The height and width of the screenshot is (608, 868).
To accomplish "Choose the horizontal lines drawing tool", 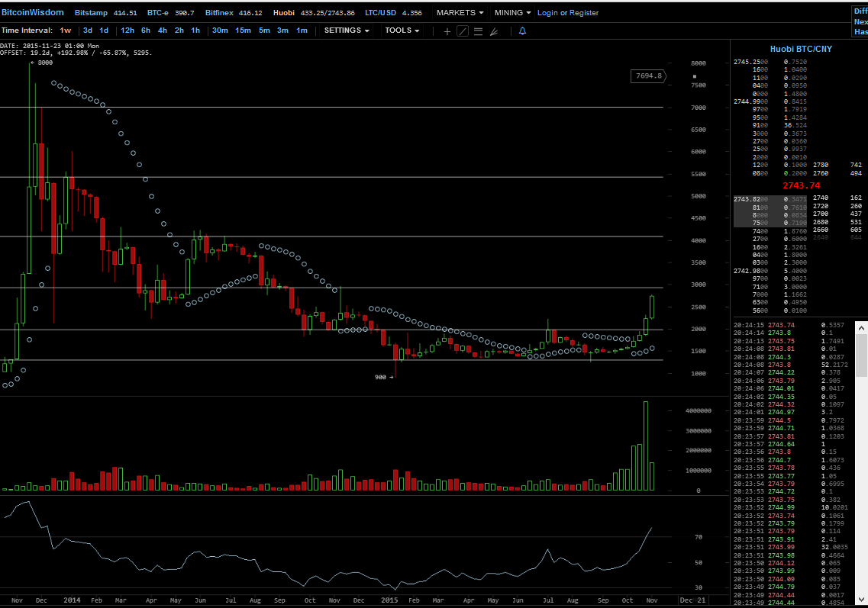I will click(479, 31).
